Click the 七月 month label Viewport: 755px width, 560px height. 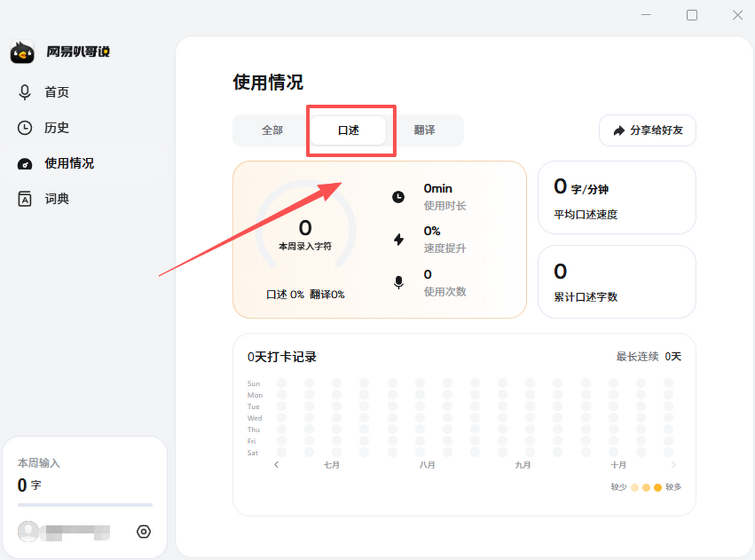tap(332, 465)
